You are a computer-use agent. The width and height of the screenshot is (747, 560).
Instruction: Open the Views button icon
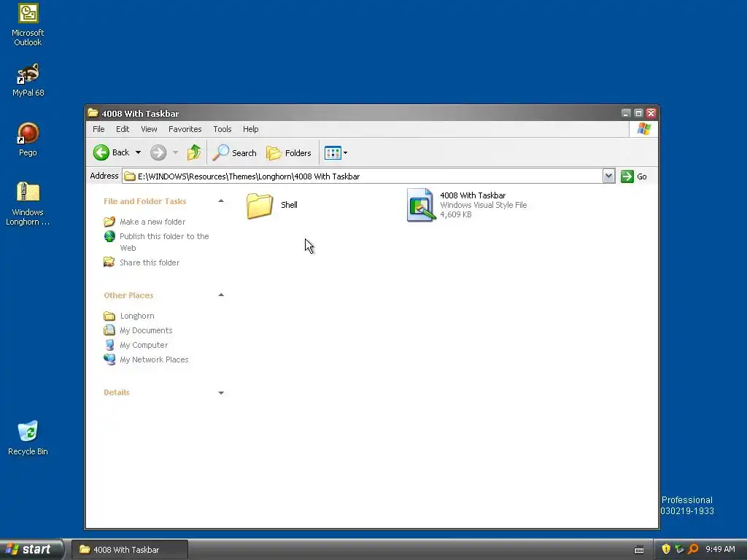[333, 152]
